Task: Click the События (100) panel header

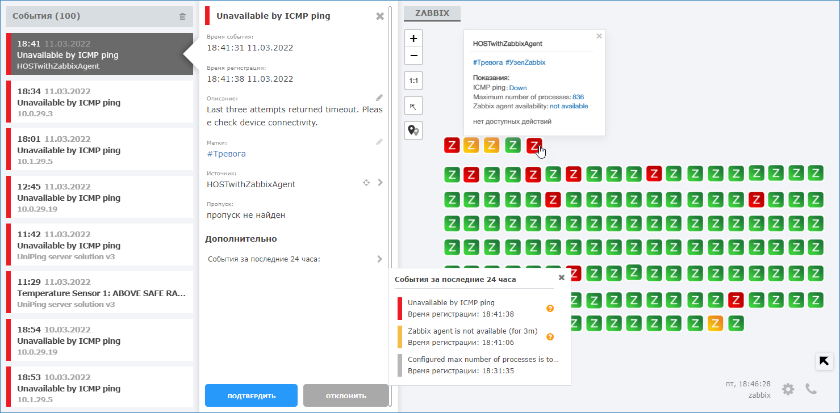Action: 99,16
